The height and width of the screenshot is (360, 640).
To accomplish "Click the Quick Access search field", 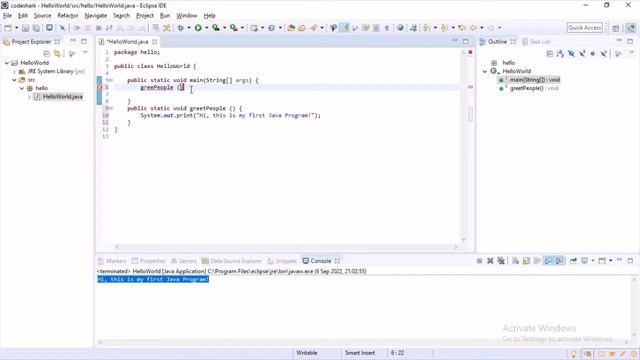I will [584, 28].
